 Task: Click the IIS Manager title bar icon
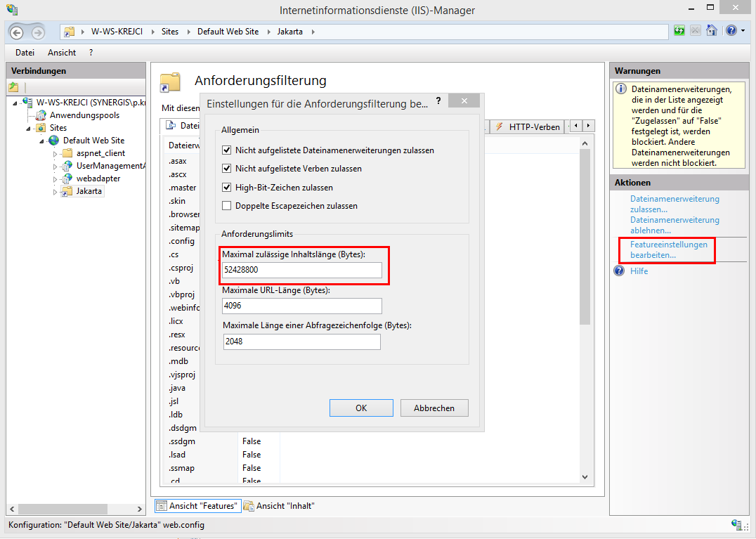pos(11,10)
